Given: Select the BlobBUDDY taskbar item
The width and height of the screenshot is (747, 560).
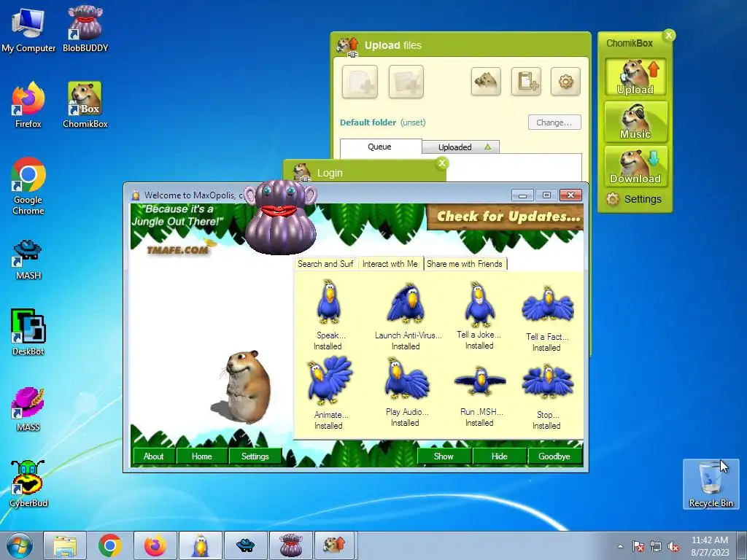Looking at the screenshot, I should pos(290,545).
